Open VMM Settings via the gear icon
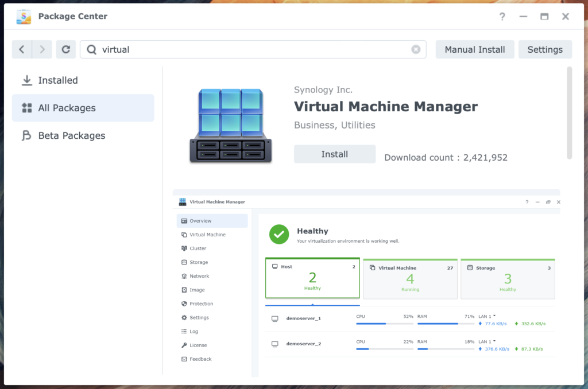The image size is (588, 389). (x=184, y=317)
